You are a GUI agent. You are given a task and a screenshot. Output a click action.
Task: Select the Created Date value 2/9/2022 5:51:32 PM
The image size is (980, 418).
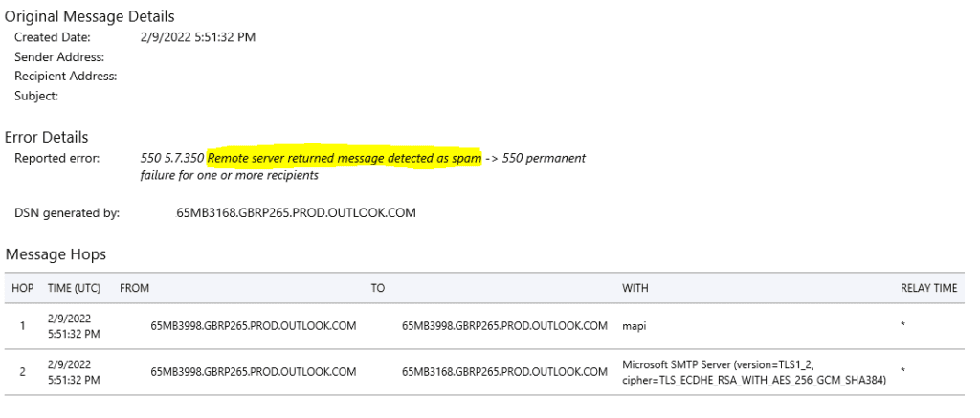click(x=198, y=37)
